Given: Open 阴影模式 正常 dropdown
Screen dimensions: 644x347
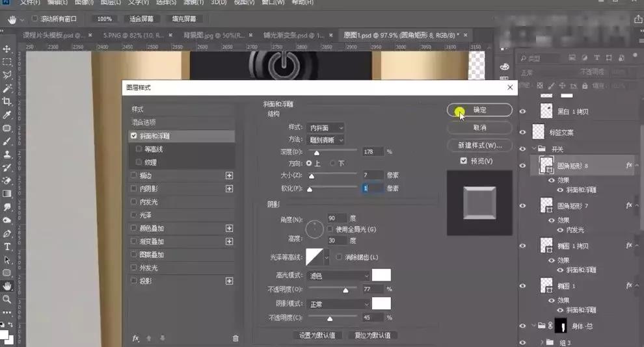Looking at the screenshot, I should pos(338,304).
